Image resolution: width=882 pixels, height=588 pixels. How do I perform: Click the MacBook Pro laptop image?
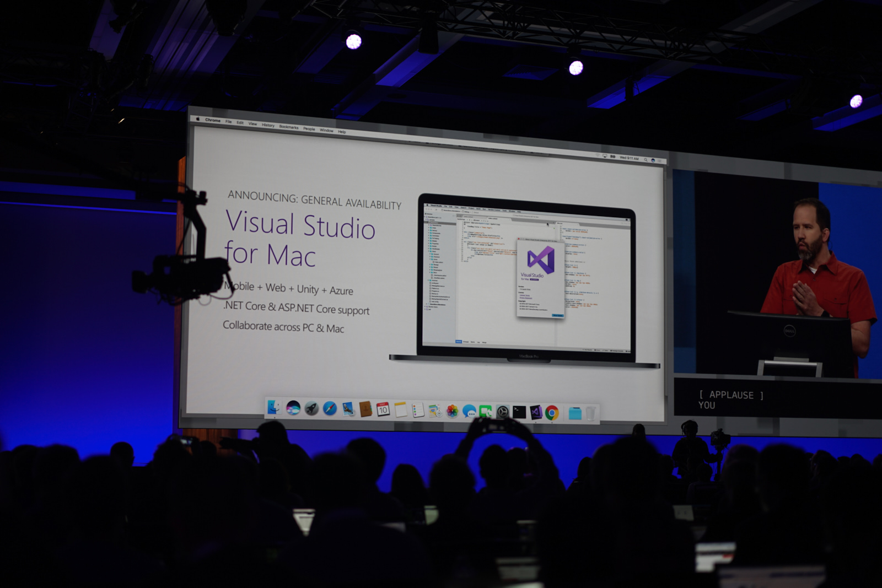(x=525, y=281)
